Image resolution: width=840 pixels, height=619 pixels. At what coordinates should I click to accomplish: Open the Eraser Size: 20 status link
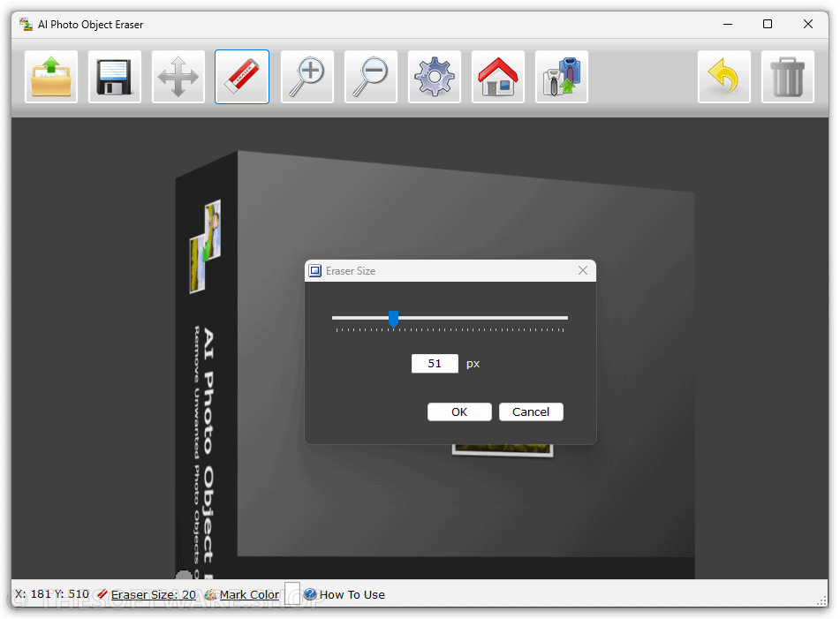click(x=153, y=594)
